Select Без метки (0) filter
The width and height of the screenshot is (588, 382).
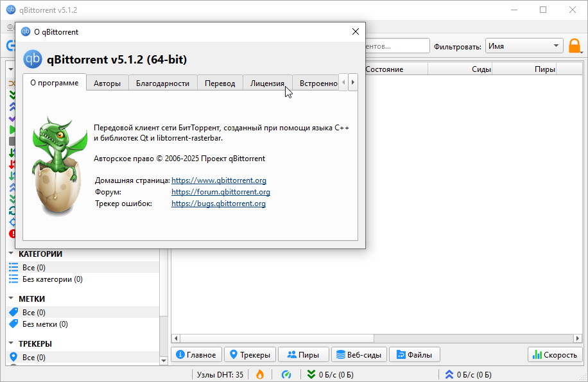pyautogui.click(x=83, y=324)
